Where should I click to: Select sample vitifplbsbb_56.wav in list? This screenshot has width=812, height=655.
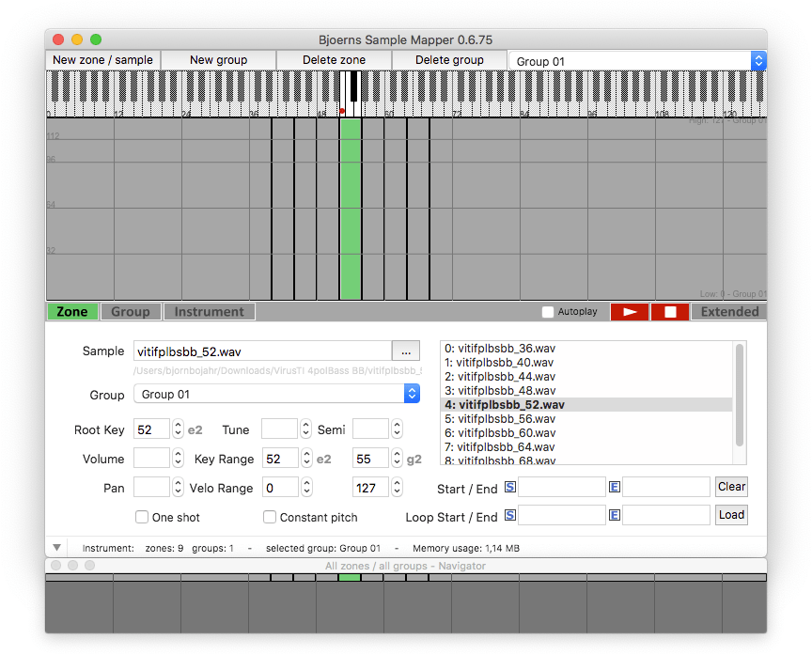586,419
